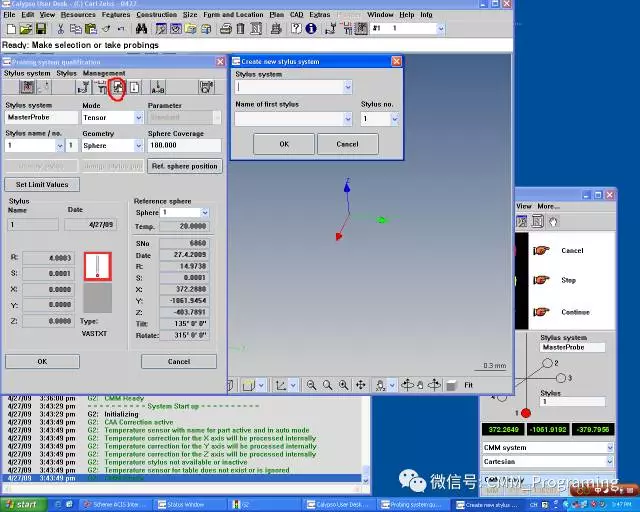Click the Set Limit Values button

[42, 185]
